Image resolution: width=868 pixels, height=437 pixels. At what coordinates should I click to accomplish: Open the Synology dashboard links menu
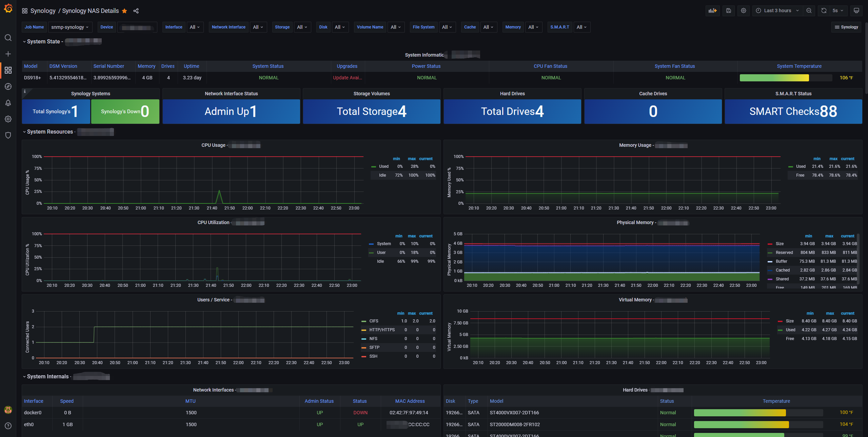coord(846,27)
